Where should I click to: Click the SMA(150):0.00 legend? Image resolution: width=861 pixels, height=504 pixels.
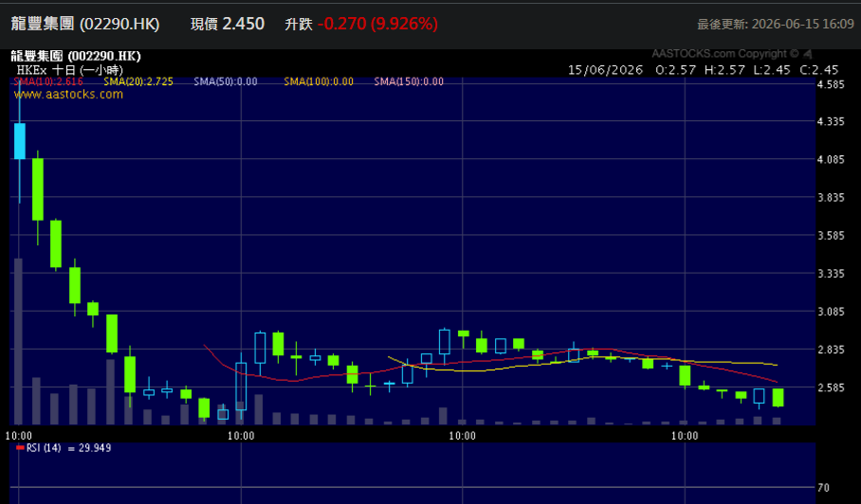pyautogui.click(x=409, y=81)
